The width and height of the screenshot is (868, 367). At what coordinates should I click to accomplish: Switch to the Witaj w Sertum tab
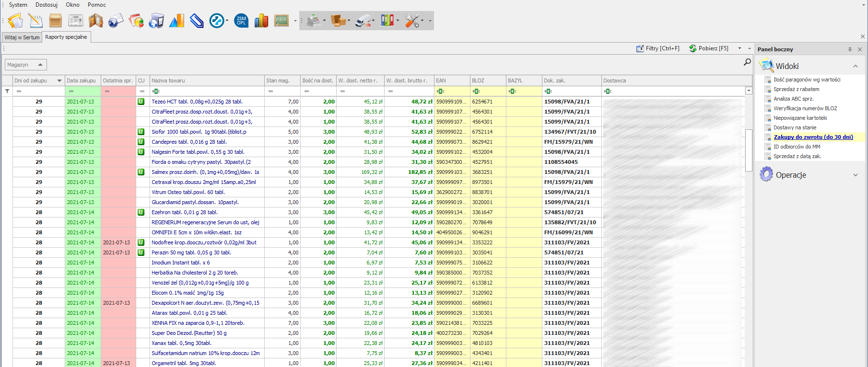pyautogui.click(x=22, y=37)
